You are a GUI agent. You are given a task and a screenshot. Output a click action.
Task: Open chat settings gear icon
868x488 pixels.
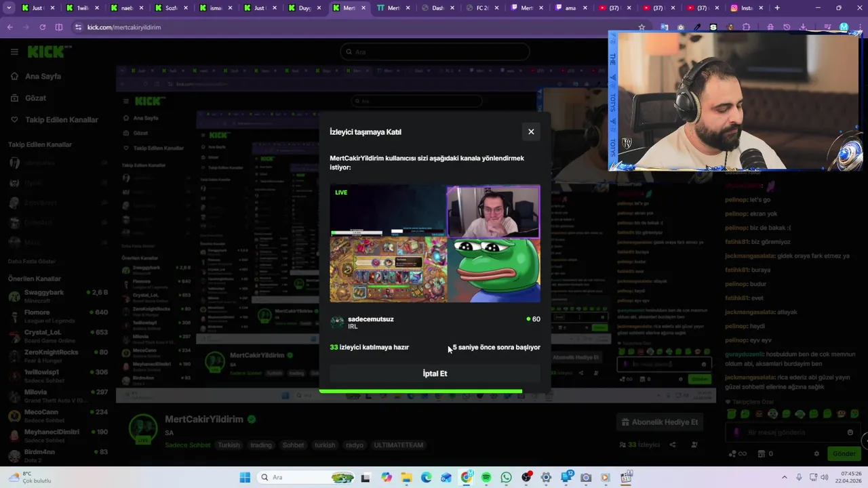817,454
